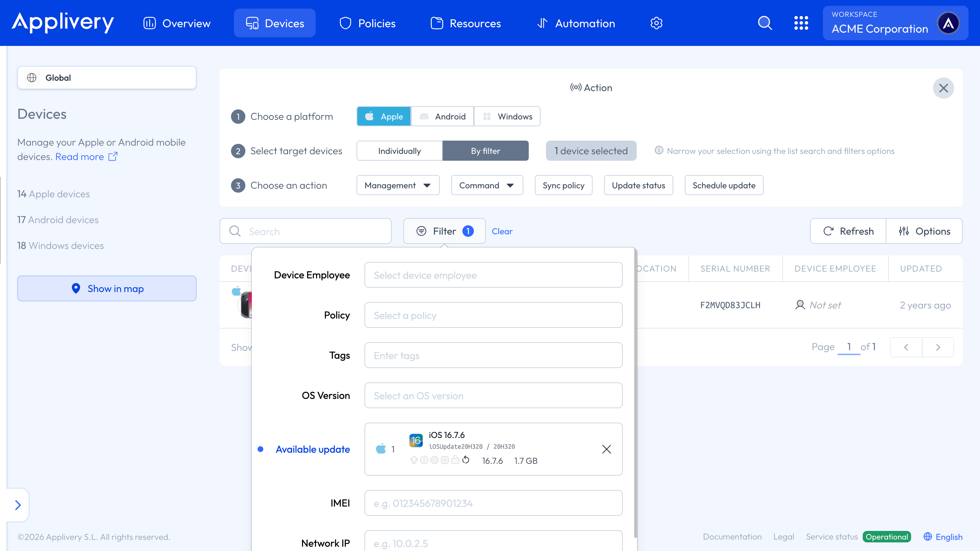Open the Management action dropdown

click(x=397, y=185)
